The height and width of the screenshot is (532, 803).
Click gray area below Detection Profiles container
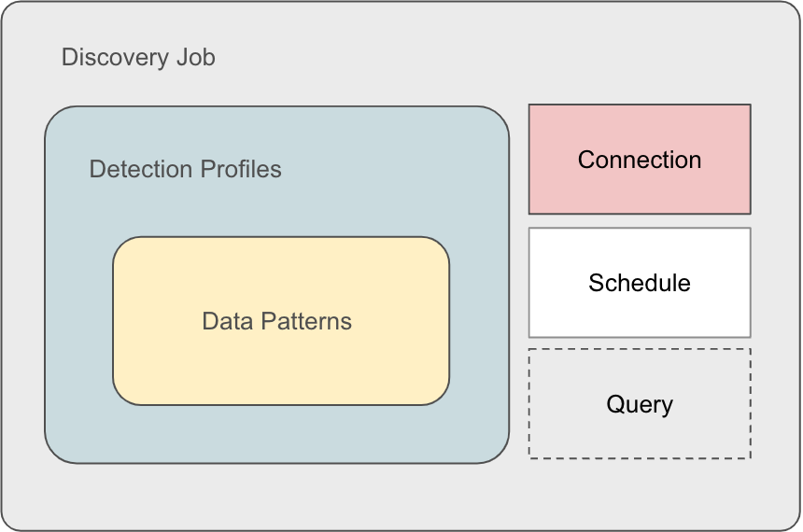tap(276, 495)
